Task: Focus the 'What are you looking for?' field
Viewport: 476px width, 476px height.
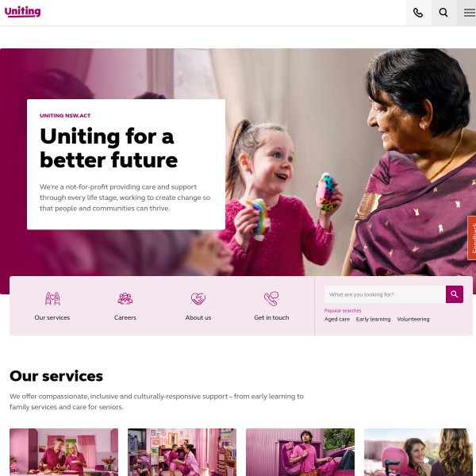Action: tap(385, 294)
